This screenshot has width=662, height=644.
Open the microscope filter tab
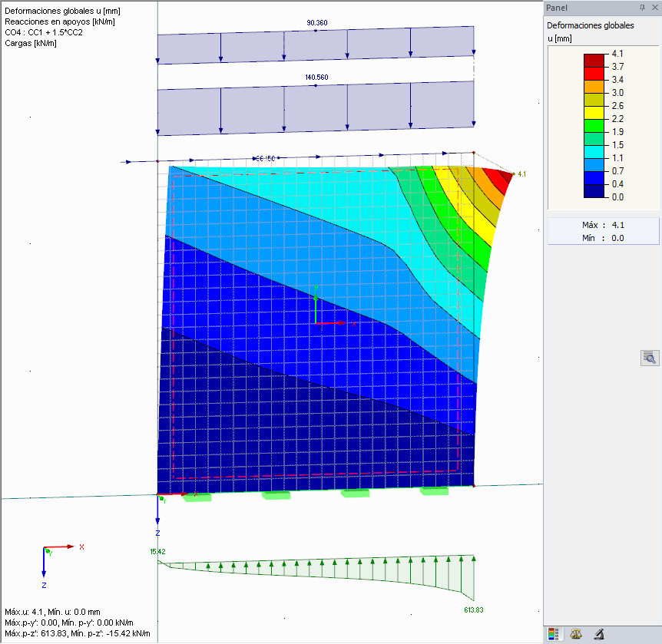click(x=599, y=634)
